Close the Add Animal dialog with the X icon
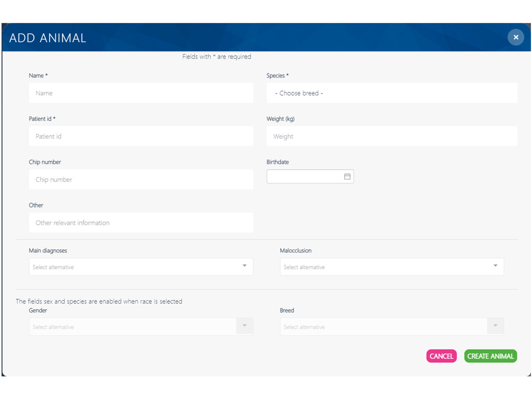 516,37
